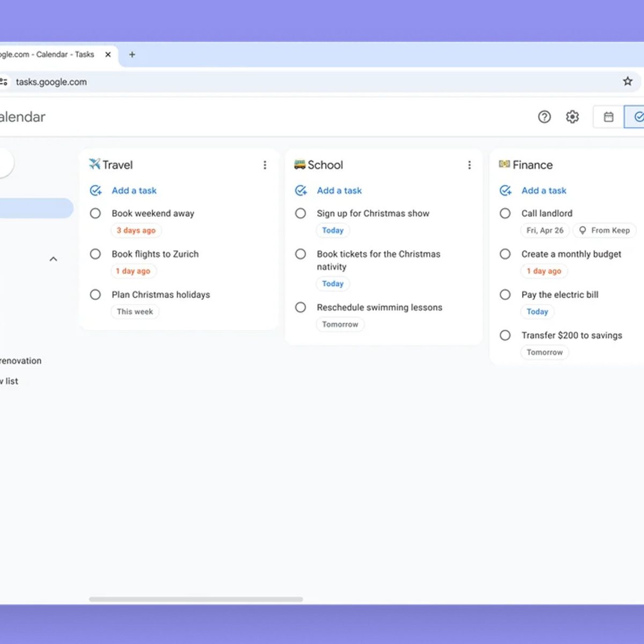Open the Help question mark icon

[x=544, y=117]
